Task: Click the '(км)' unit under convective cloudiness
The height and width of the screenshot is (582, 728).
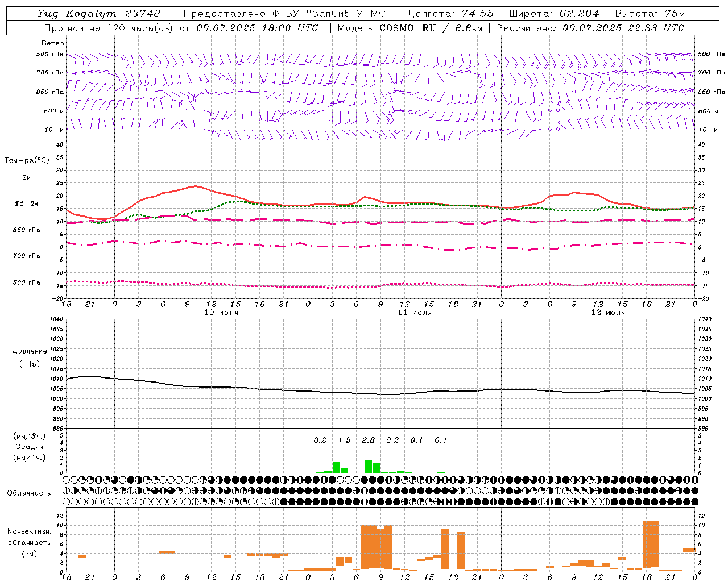Action: (x=30, y=554)
